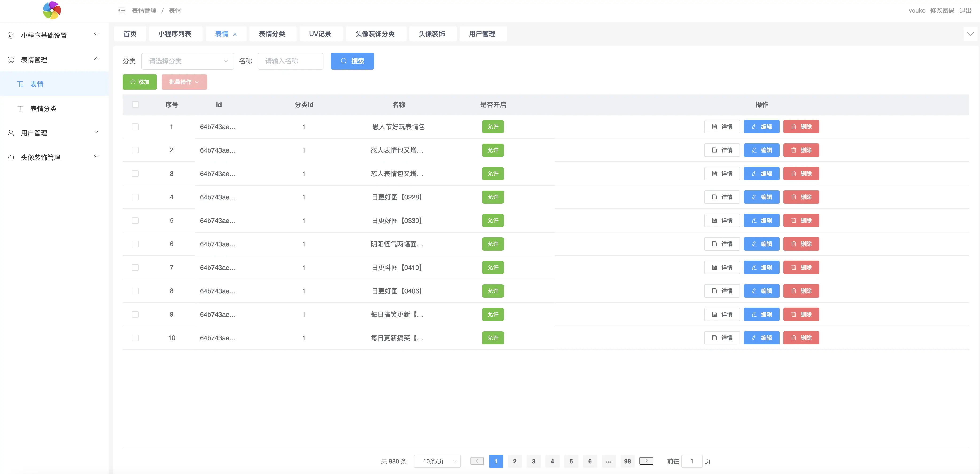
Task: Click 编辑 pencil button for row 4
Action: click(x=761, y=197)
